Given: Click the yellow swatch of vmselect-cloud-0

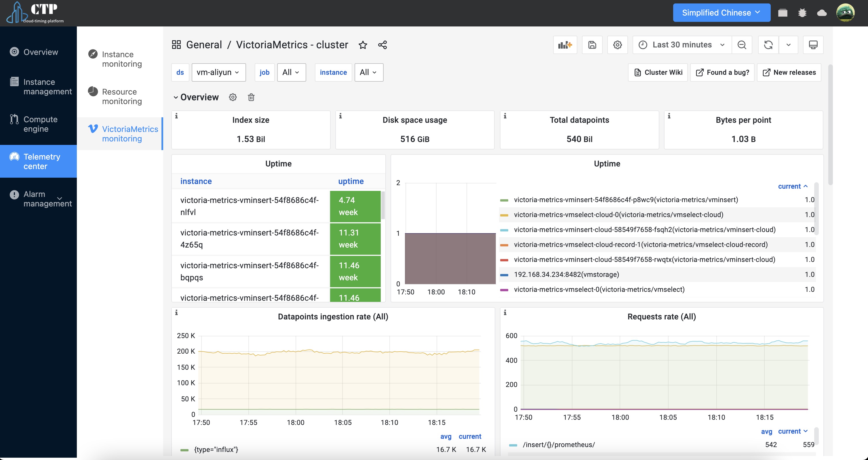Looking at the screenshot, I should tap(504, 215).
